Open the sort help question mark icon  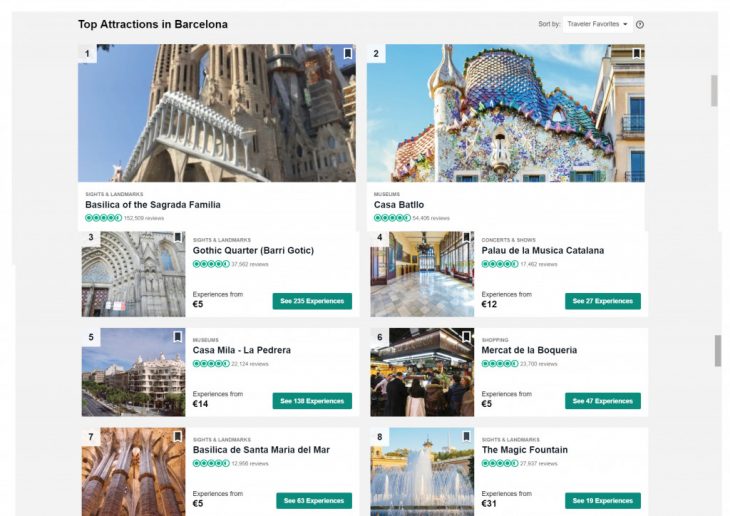640,24
